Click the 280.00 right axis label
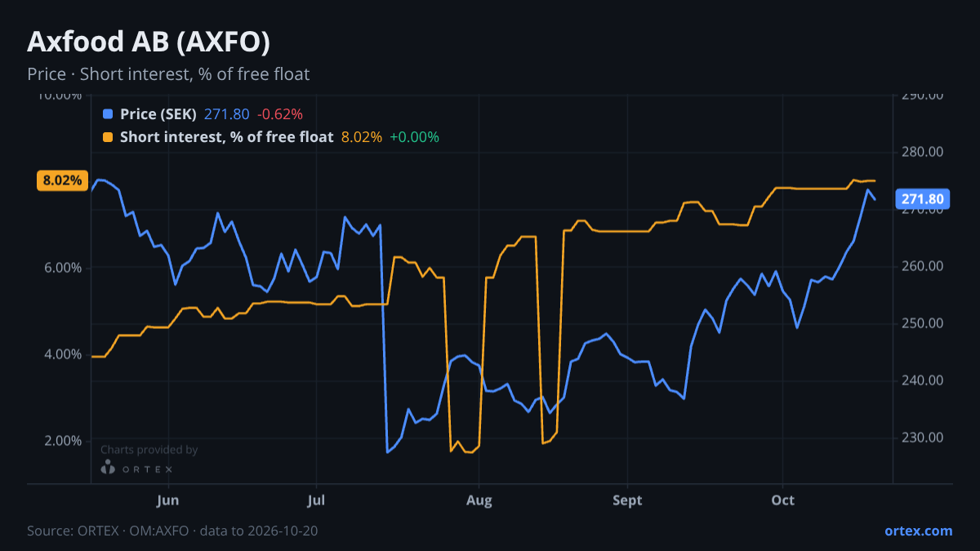This screenshot has width=980, height=551. point(923,152)
